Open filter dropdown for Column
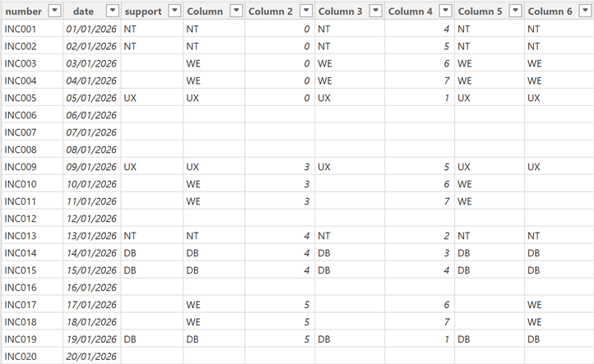This screenshot has width=594, height=364. [235, 11]
